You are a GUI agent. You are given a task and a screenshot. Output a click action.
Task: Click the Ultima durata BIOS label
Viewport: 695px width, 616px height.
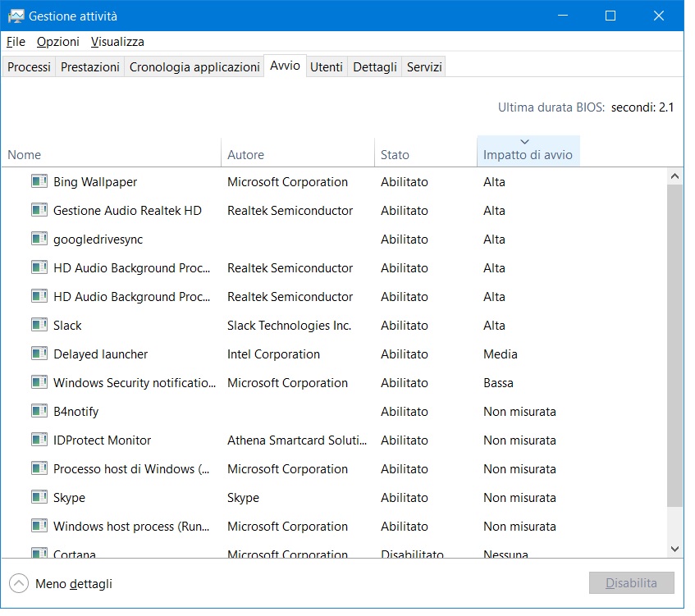(551, 107)
